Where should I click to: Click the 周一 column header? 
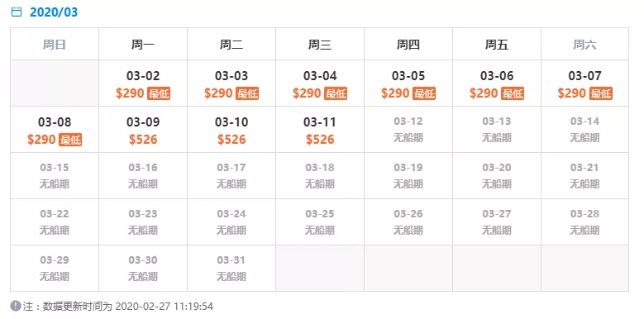pos(143,45)
